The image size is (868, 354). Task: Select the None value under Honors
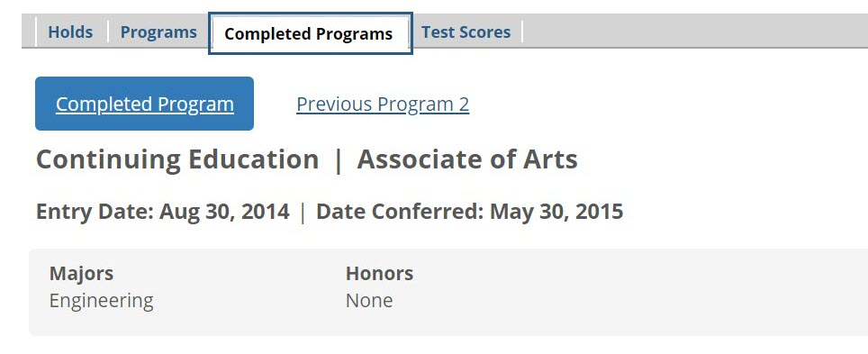click(x=369, y=301)
